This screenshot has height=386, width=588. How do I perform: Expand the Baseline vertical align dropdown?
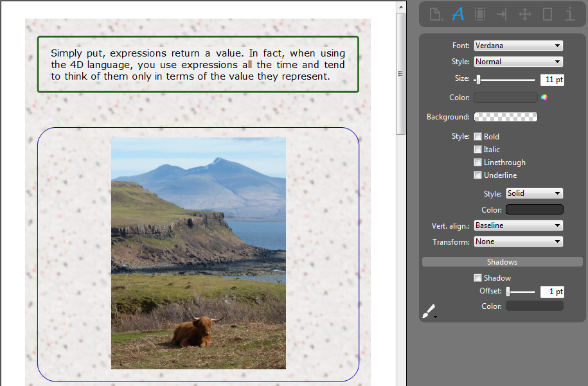pyautogui.click(x=518, y=225)
